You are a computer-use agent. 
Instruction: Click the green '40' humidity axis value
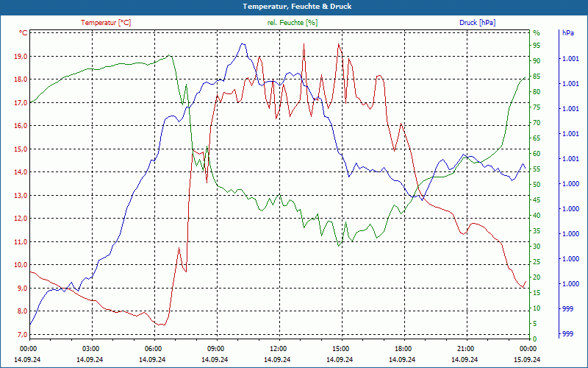537,216
